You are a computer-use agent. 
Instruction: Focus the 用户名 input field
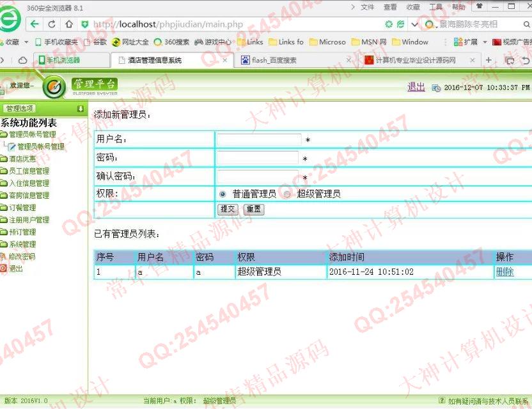point(259,139)
